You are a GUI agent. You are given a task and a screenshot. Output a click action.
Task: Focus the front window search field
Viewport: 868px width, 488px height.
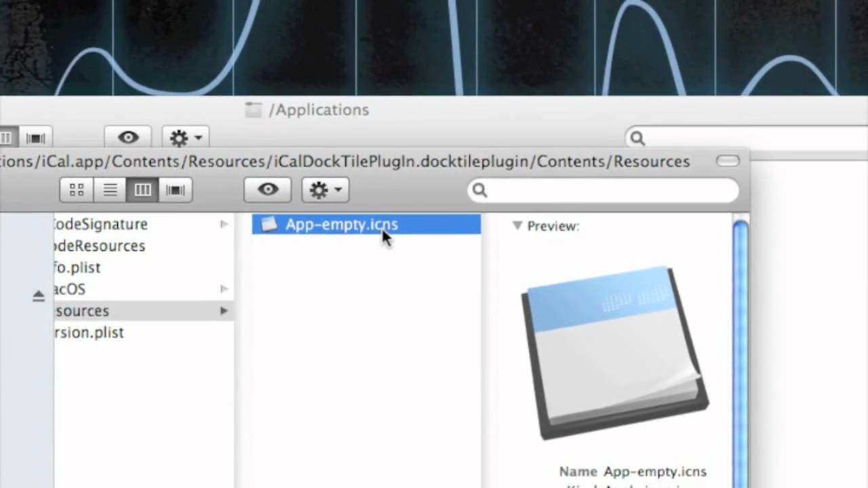(604, 190)
